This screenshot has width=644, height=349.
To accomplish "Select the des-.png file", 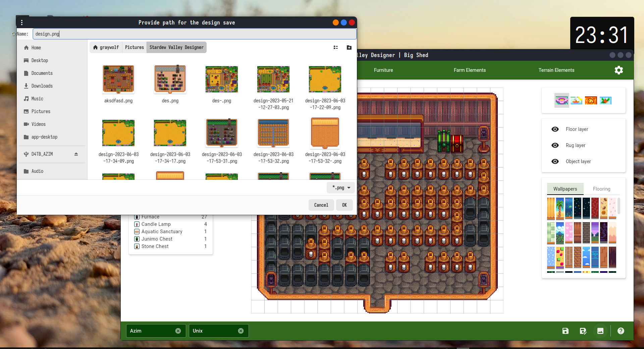I will [222, 84].
